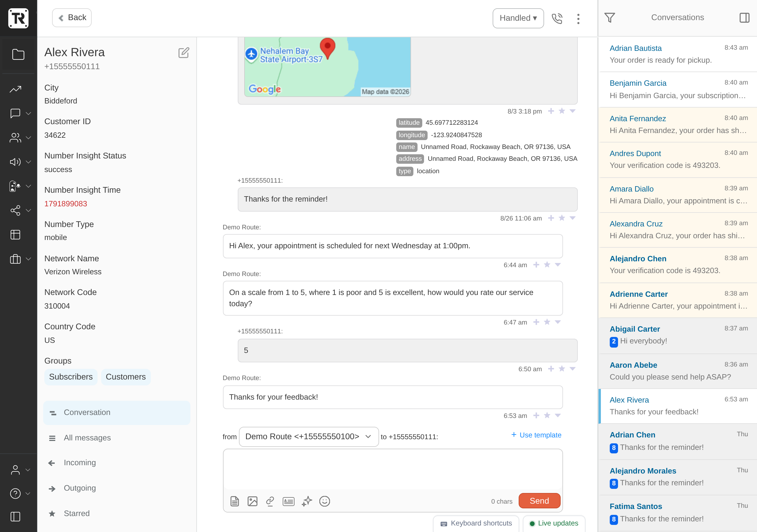Click the attach file document icon in composer

[x=235, y=501]
